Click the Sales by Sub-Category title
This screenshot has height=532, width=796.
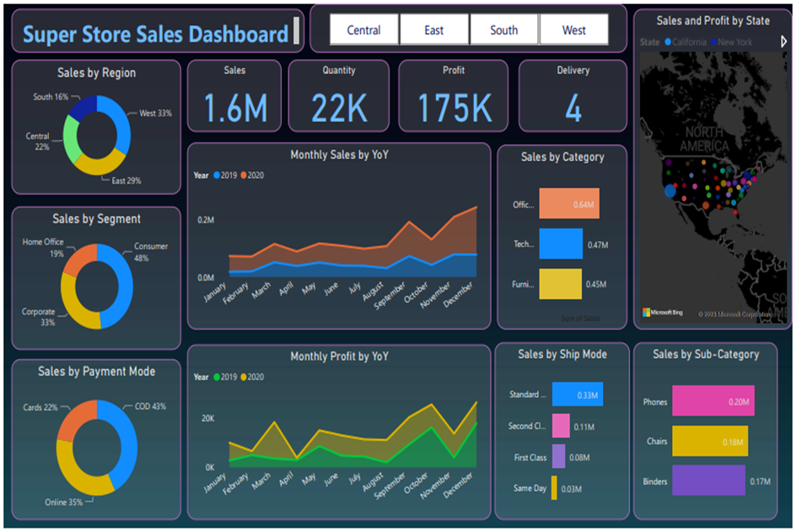(x=706, y=354)
